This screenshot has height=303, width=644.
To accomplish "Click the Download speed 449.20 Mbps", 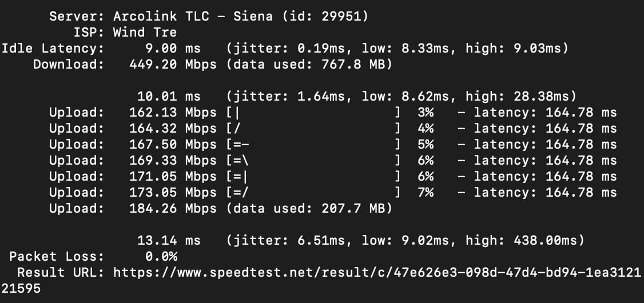I will [x=173, y=65].
